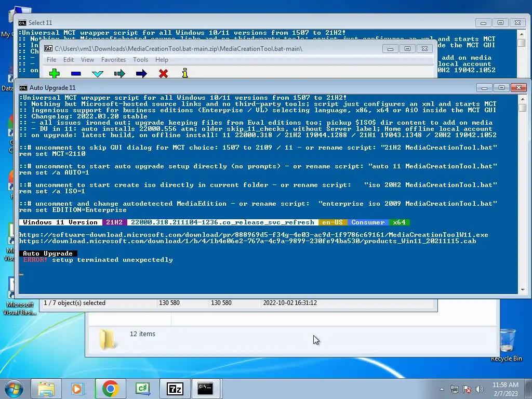Click the 'Consumer' edition label in console

click(368, 222)
